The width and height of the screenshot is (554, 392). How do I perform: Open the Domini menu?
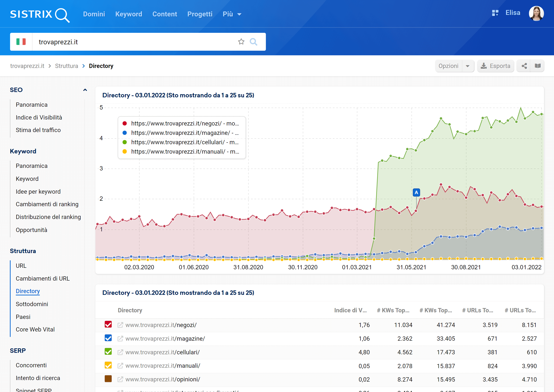tap(94, 14)
